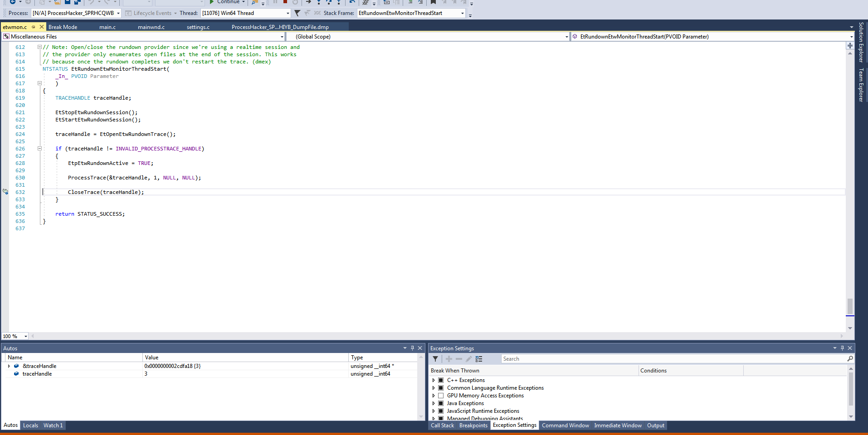
Task: Open the Call Stack tab
Action: 442,425
